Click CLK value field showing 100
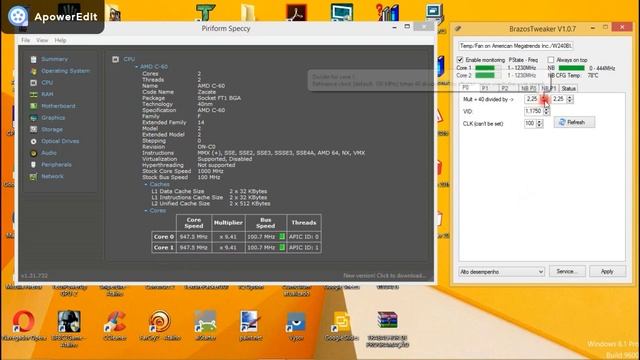This screenshot has width=640, height=360. click(x=530, y=123)
